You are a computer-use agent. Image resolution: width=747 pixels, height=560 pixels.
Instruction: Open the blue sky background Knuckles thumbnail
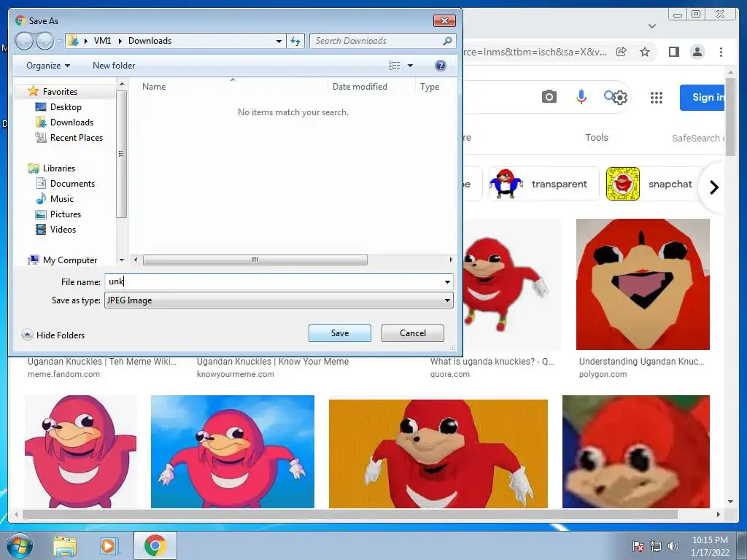(x=233, y=451)
